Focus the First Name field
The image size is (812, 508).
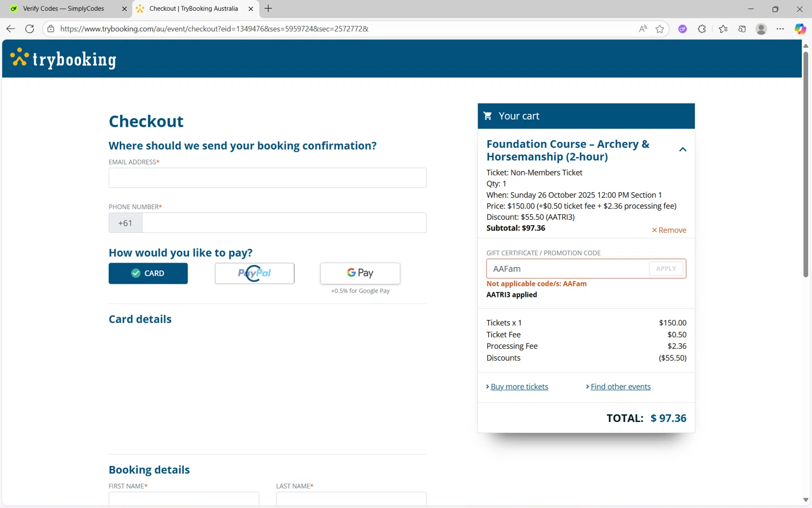184,499
